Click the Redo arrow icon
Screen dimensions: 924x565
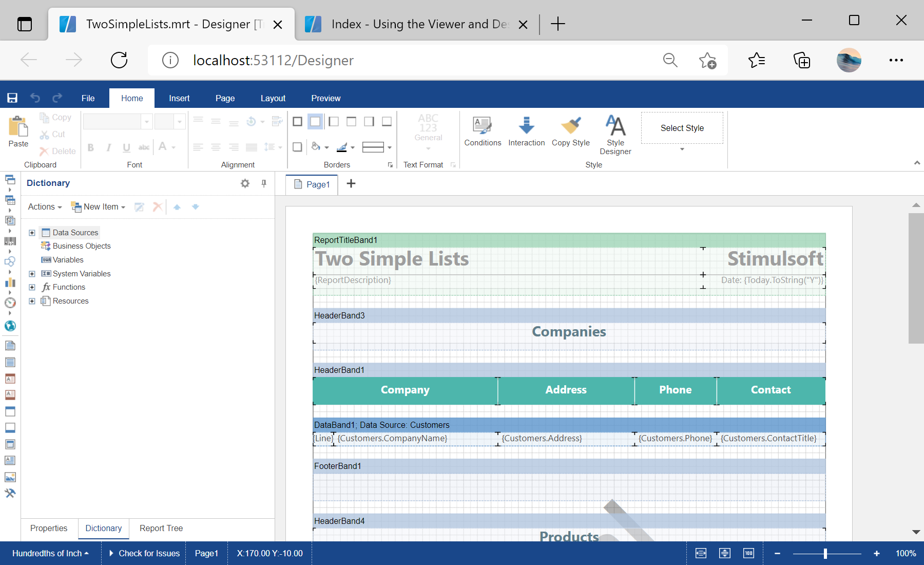[57, 98]
